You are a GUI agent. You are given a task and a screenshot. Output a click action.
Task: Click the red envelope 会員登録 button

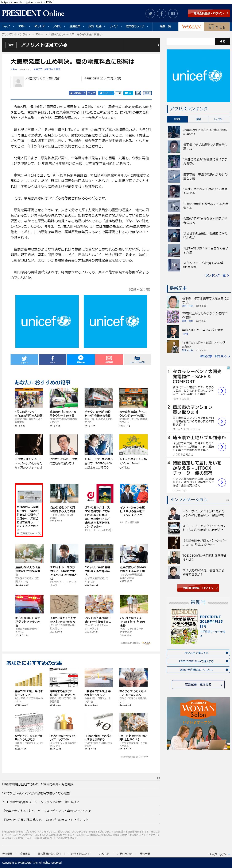(109, 360)
